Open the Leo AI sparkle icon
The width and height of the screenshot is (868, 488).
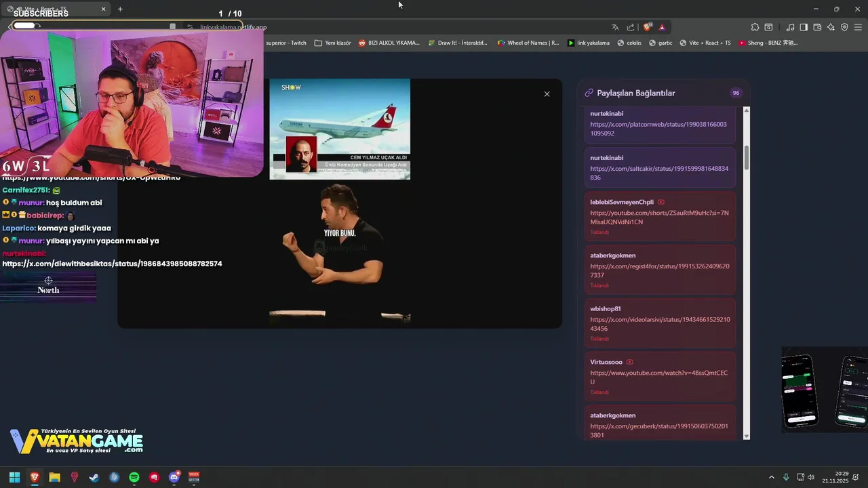click(831, 27)
